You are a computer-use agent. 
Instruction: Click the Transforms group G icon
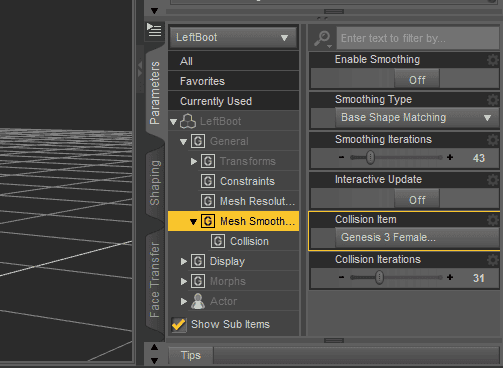pyautogui.click(x=208, y=161)
